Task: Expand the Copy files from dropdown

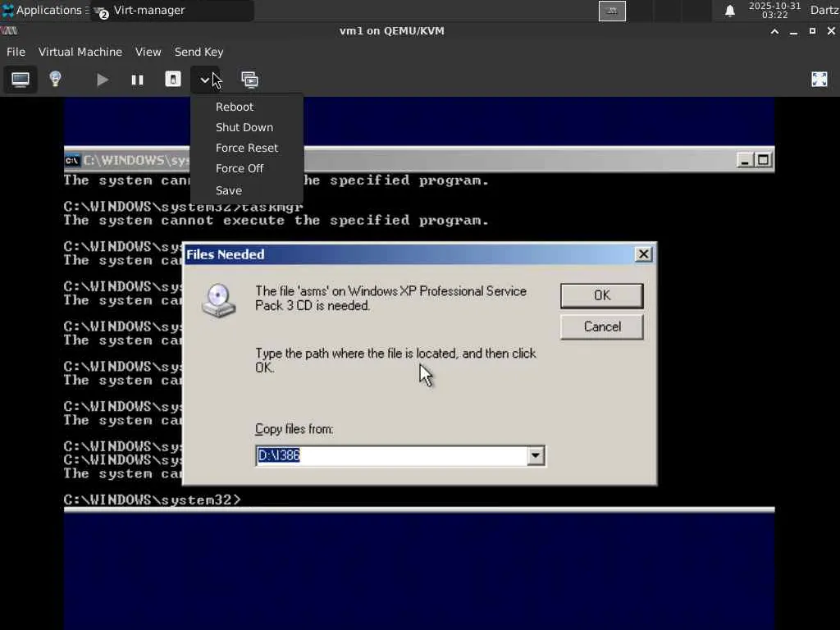Action: pyautogui.click(x=535, y=456)
